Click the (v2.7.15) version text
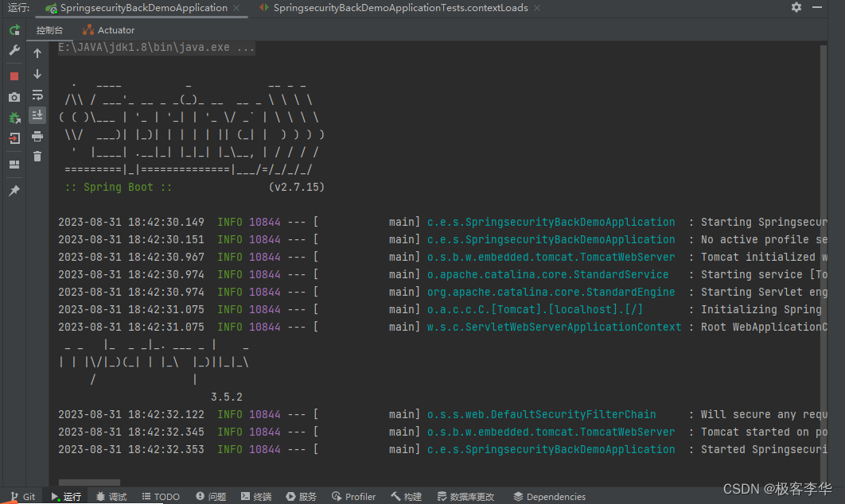Image resolution: width=845 pixels, height=504 pixels. (x=297, y=188)
